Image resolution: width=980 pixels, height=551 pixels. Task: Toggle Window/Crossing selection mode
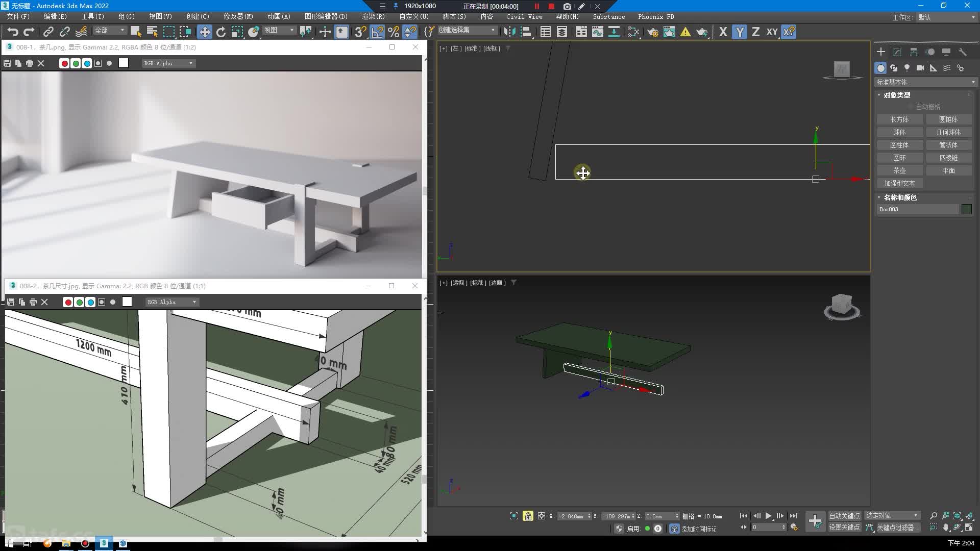click(x=185, y=32)
